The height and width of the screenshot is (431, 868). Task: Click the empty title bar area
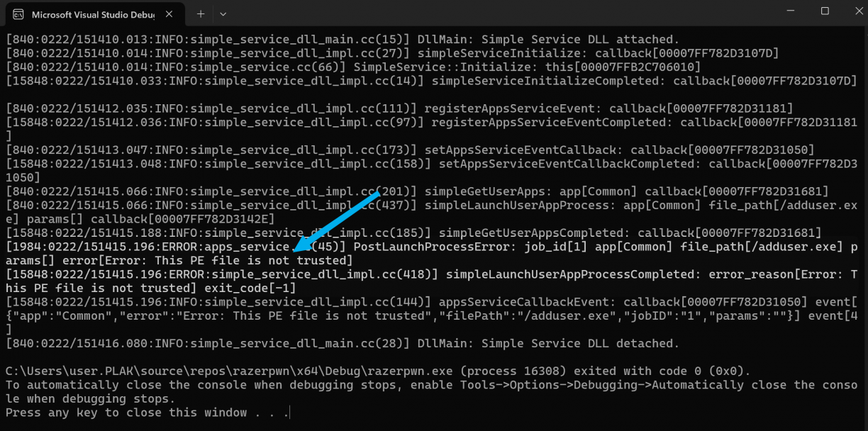click(496, 13)
